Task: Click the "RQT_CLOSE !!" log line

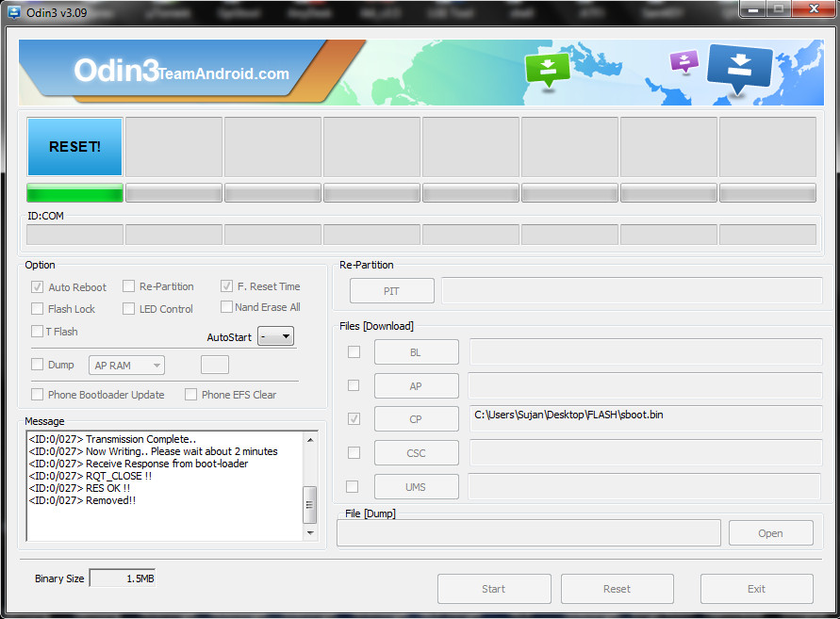Action: point(90,476)
